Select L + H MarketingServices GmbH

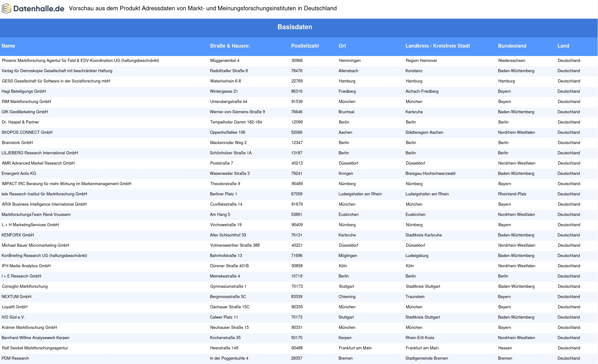click(30, 225)
